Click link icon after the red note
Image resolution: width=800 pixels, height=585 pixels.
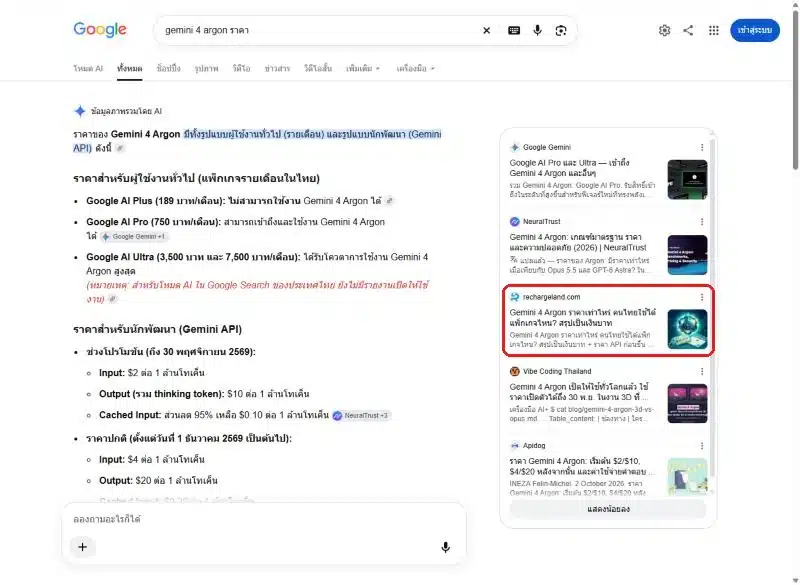tap(112, 299)
